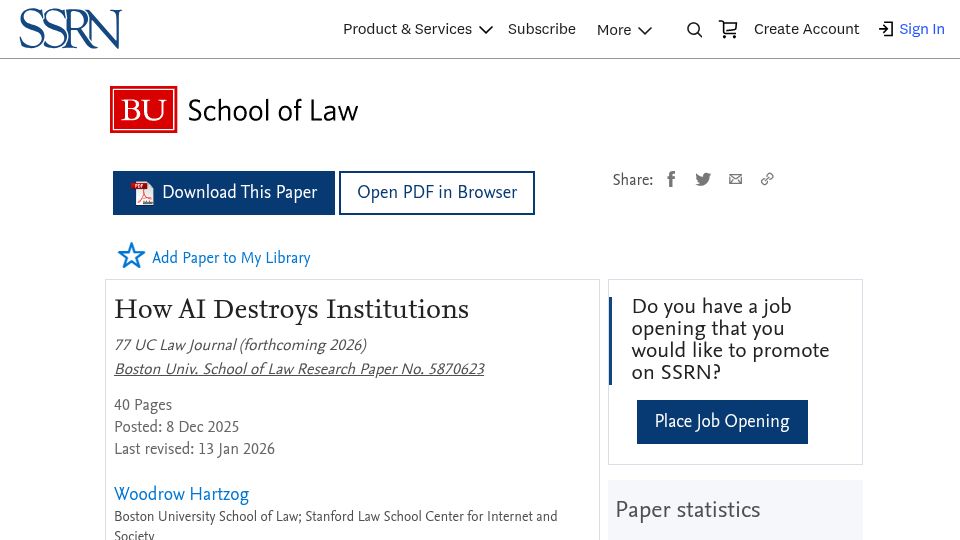
Task: Click the Share: label
Action: tap(632, 180)
